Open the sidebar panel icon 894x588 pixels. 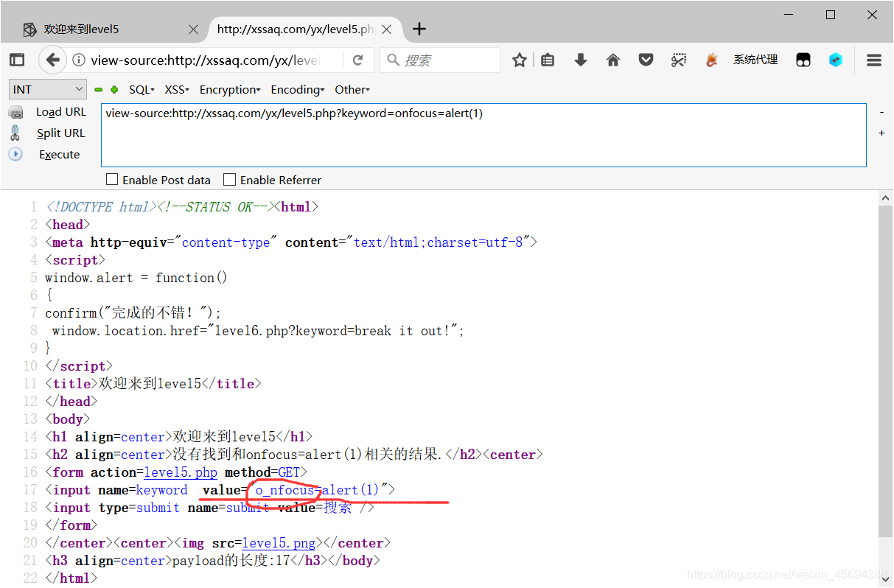click(17, 60)
